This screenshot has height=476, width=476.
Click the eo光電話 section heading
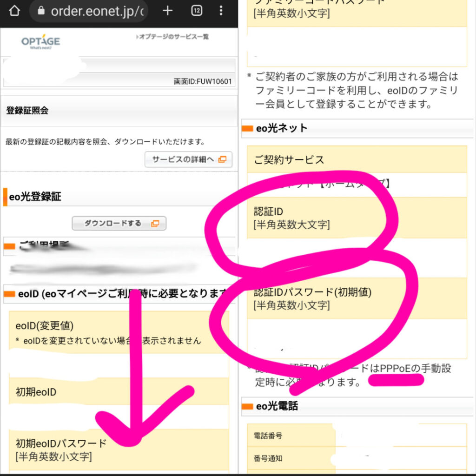tap(277, 406)
